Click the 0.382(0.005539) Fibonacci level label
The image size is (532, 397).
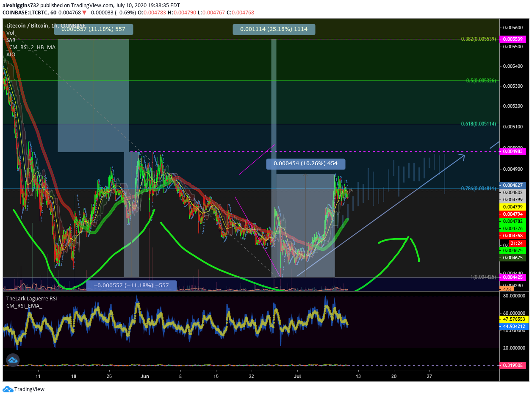[x=479, y=39]
